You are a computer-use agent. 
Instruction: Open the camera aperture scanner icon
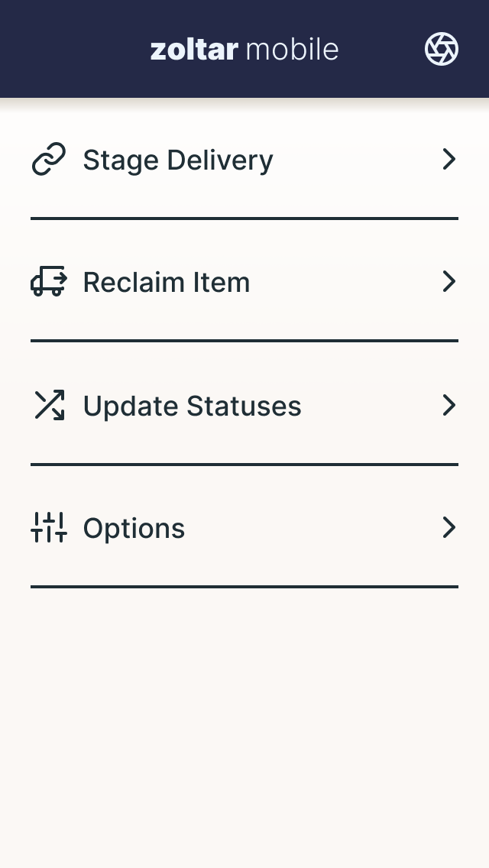pyautogui.click(x=442, y=50)
